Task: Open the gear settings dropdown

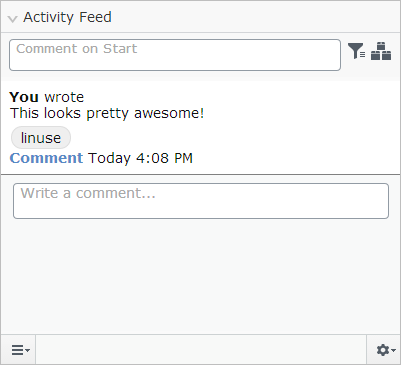Action: [x=384, y=350]
